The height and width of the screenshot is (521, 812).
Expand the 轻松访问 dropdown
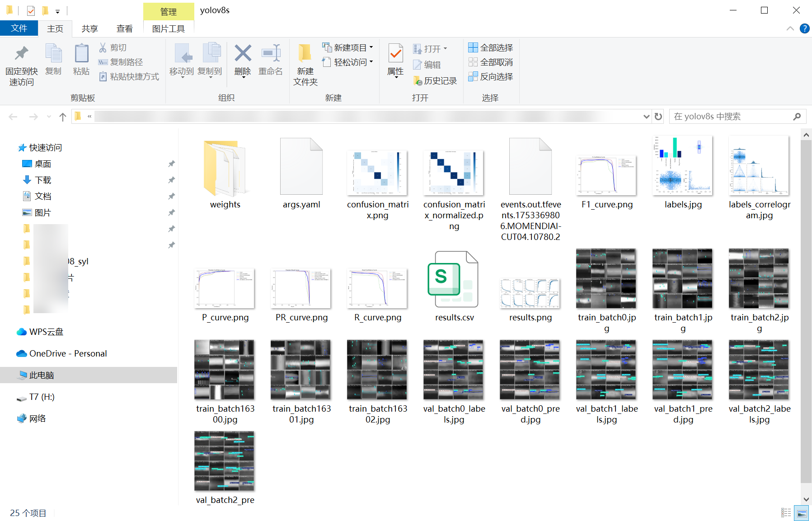(x=371, y=62)
